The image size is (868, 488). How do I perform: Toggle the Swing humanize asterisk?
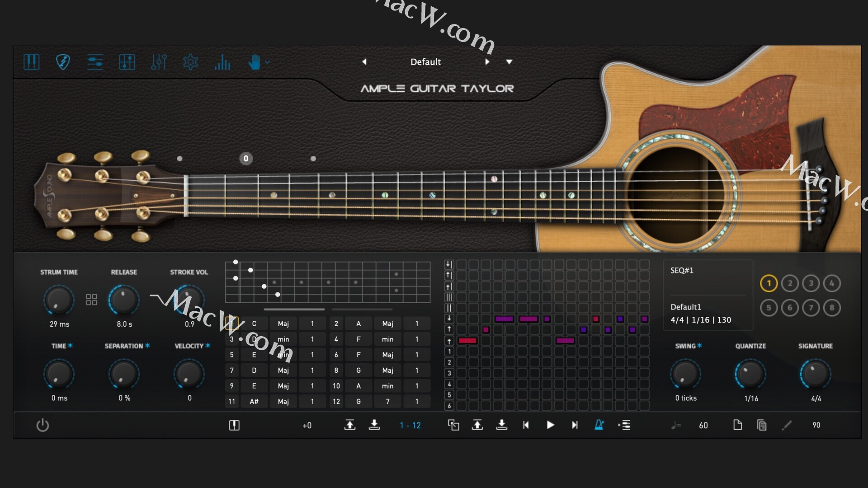click(700, 346)
